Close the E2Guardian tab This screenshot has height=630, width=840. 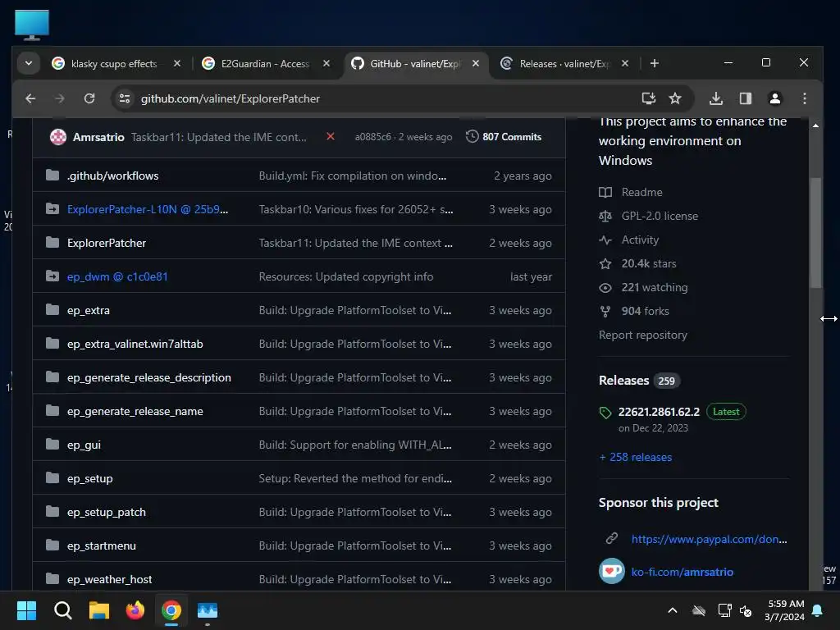click(x=326, y=63)
